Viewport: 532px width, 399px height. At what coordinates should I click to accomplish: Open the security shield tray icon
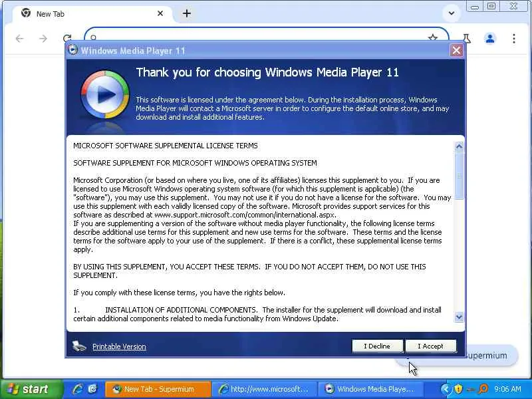(x=458, y=389)
